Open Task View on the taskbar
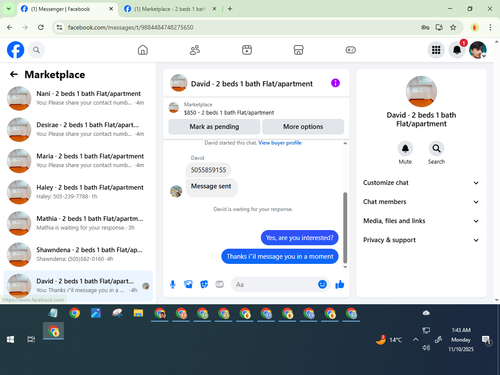This screenshot has height=375, width=500. pyautogui.click(x=31, y=339)
